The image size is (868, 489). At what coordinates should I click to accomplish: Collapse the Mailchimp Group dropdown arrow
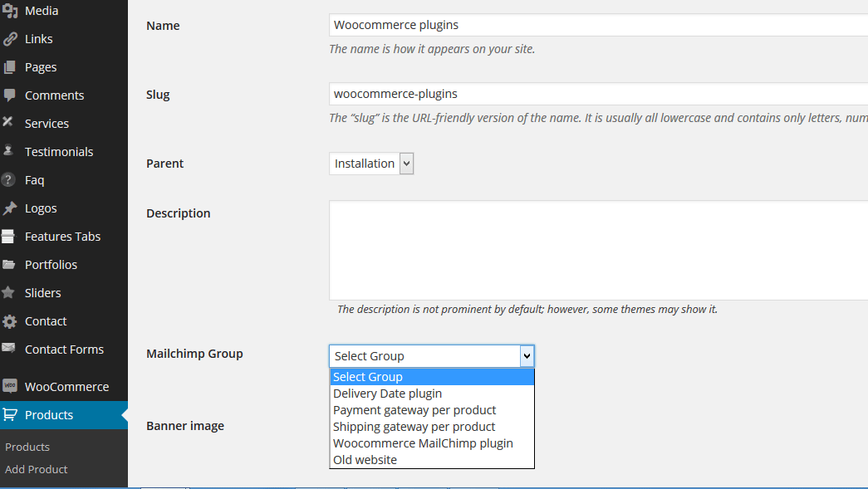[526, 356]
